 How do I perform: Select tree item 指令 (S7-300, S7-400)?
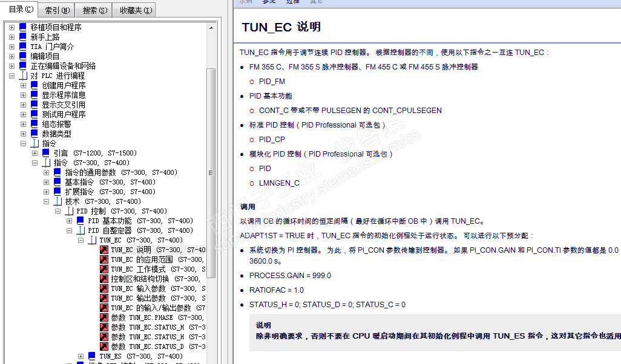click(x=91, y=163)
